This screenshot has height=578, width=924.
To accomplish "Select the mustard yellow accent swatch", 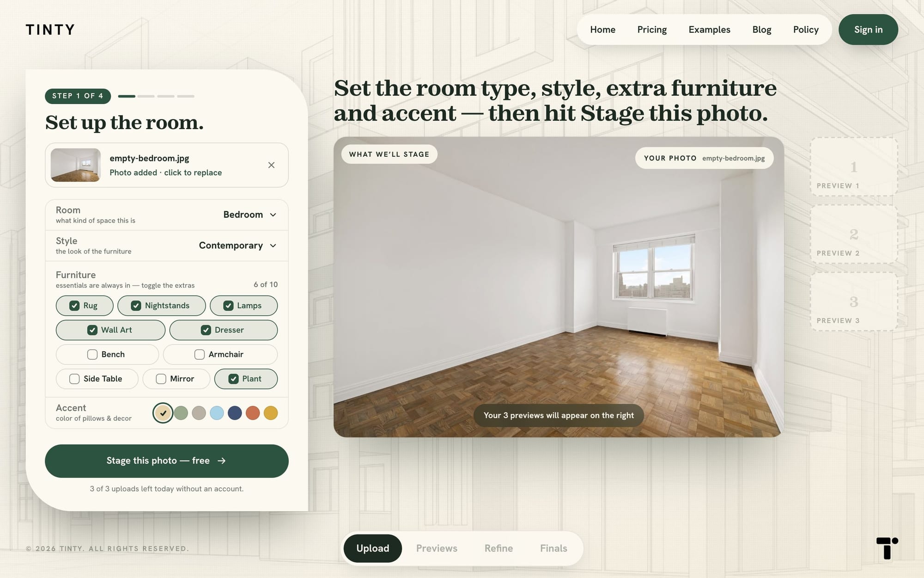I will 271,413.
